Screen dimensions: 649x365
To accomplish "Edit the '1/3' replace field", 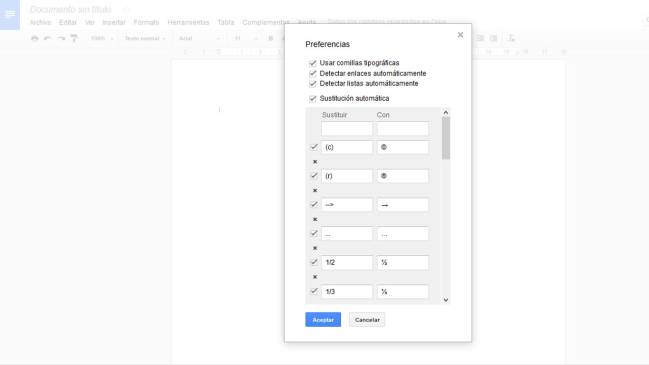I will [x=347, y=291].
